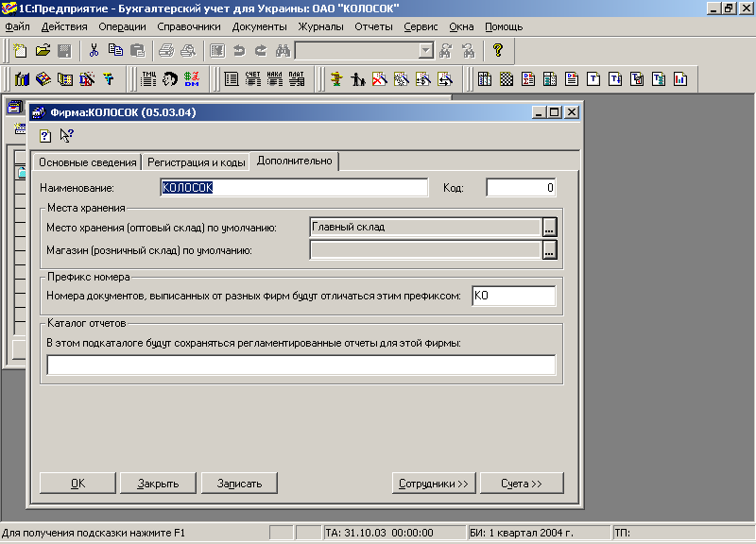This screenshot has height=544, width=756.
Task: Click the Copy icon in toolbar
Action: click(x=115, y=51)
